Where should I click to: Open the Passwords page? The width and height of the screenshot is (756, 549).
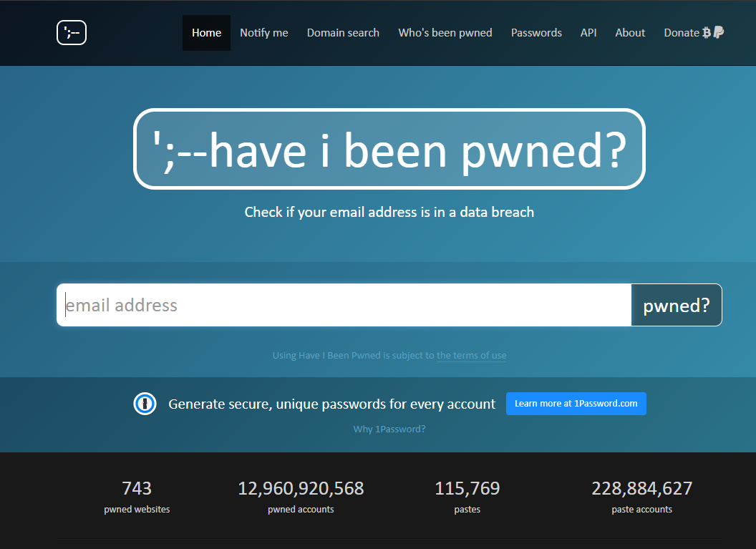click(536, 33)
